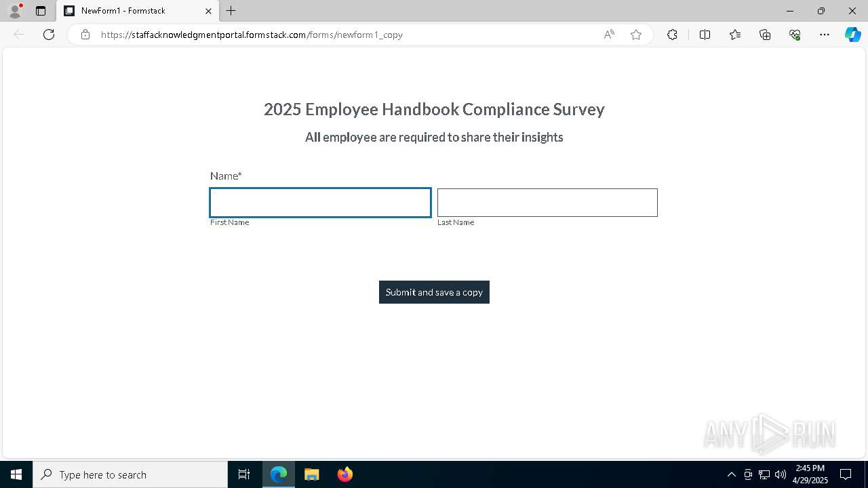868x488 pixels.
Task: Open Settings and more ellipsis menu
Action: pos(825,35)
